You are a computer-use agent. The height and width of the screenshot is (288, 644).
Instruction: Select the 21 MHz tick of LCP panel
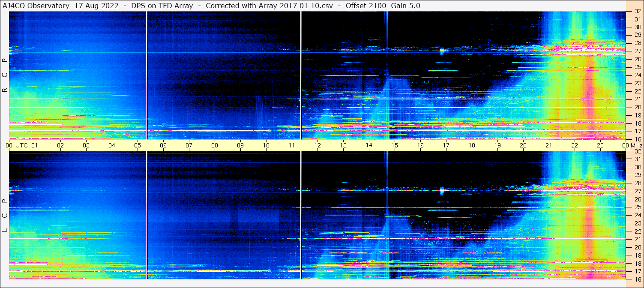click(x=638, y=239)
